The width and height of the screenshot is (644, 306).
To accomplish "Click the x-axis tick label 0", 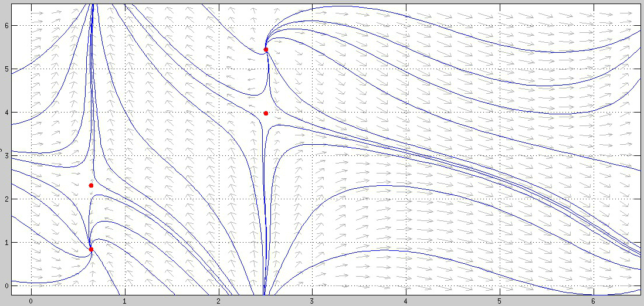I will tap(31, 301).
